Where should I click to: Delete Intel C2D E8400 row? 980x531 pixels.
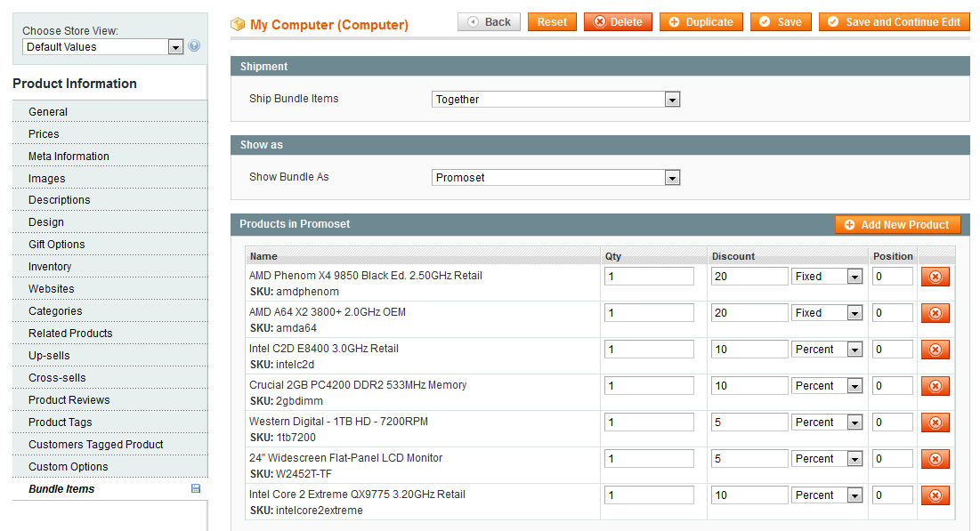point(935,350)
